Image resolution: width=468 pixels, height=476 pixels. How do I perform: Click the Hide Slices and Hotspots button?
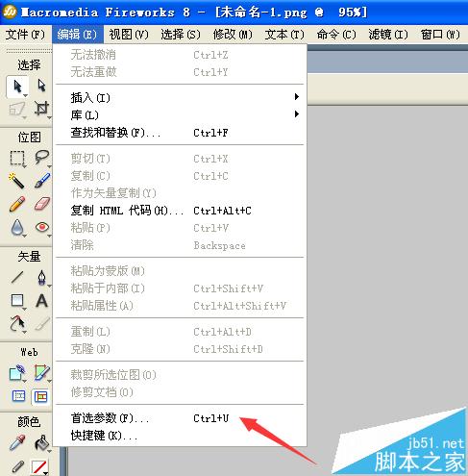click(x=18, y=396)
